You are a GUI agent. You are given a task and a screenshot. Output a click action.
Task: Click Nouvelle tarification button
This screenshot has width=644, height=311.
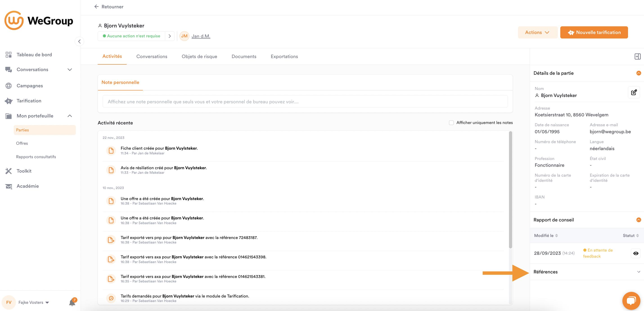594,32
